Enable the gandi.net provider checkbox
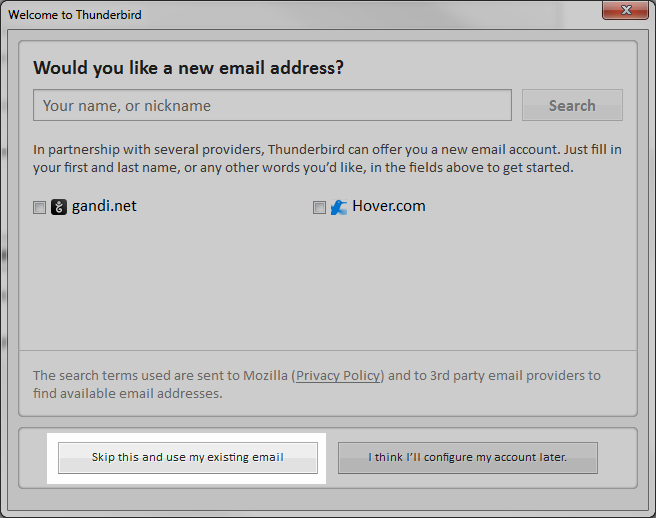This screenshot has width=656, height=518. pyautogui.click(x=40, y=208)
